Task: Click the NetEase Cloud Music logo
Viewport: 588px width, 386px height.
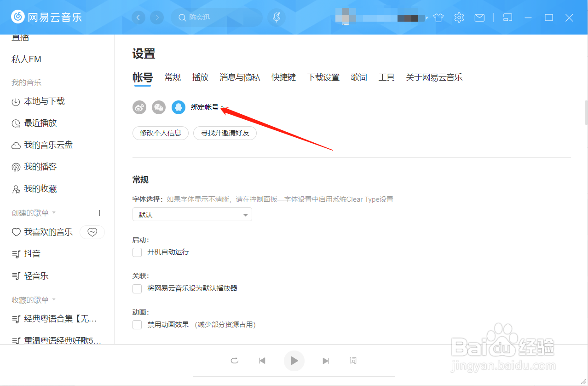Action: click(46, 18)
